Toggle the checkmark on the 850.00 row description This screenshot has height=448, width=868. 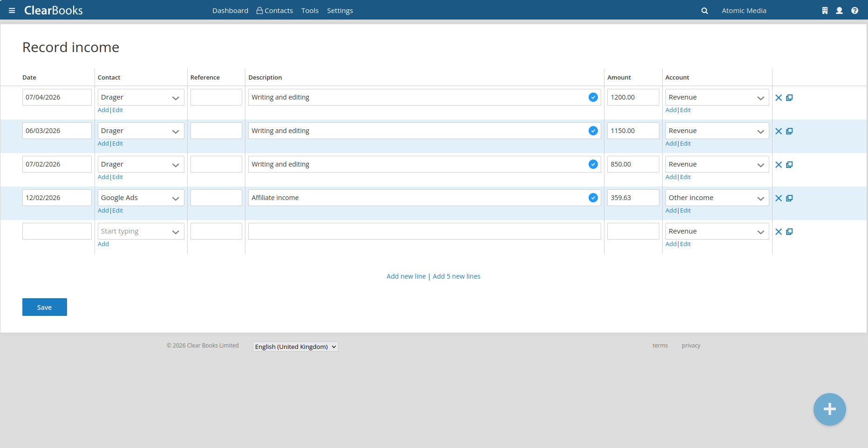pyautogui.click(x=593, y=164)
